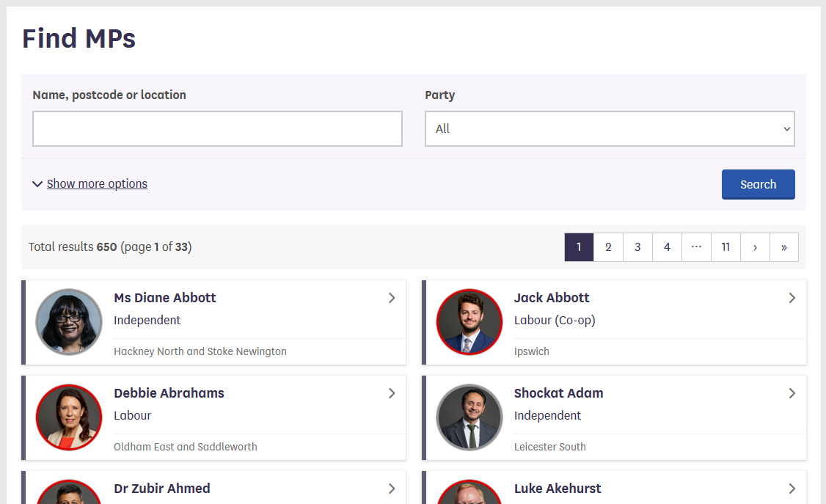Click the chevron on Dr Zubir Ahmed's card

[x=392, y=489]
